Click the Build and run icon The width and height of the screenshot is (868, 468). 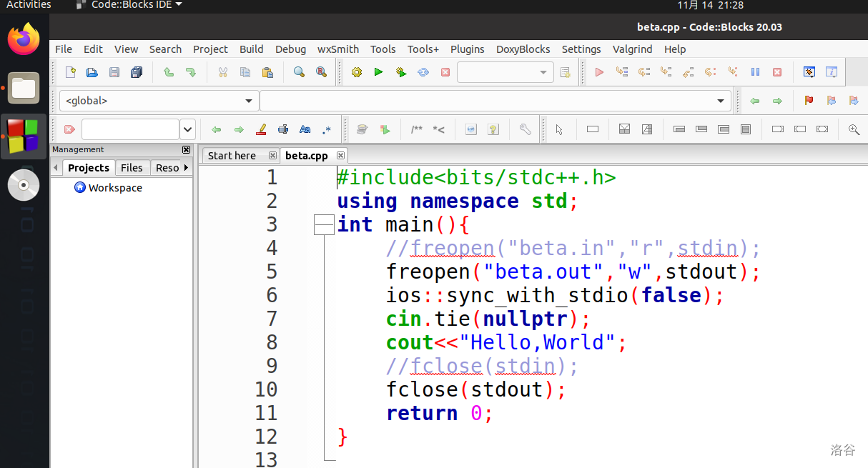(401, 72)
